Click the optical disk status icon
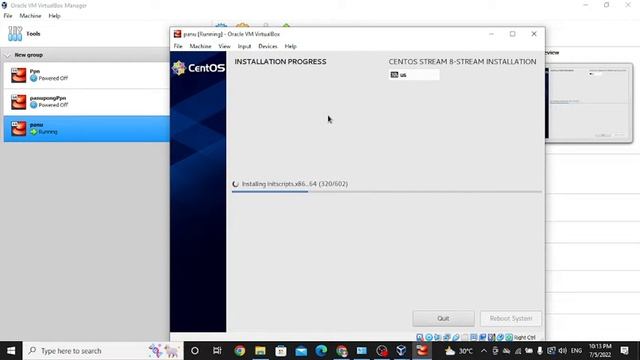Screen dimensions: 640x360 point(429,337)
